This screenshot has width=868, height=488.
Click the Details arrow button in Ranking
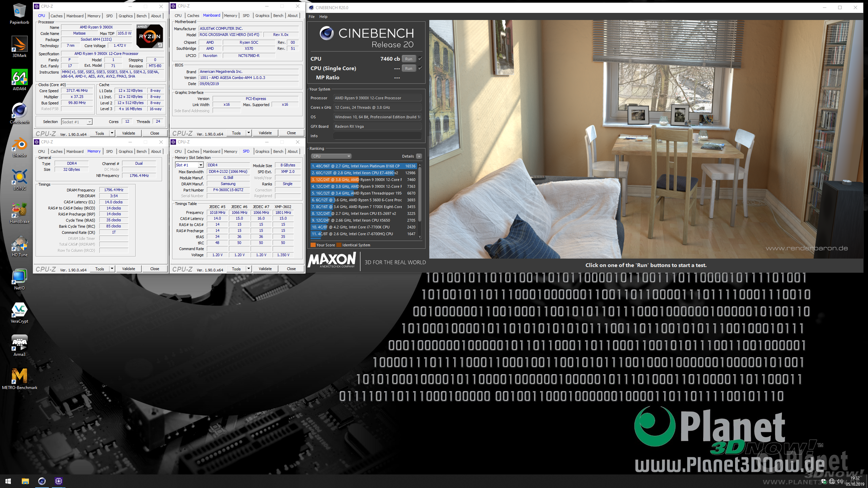[419, 156]
